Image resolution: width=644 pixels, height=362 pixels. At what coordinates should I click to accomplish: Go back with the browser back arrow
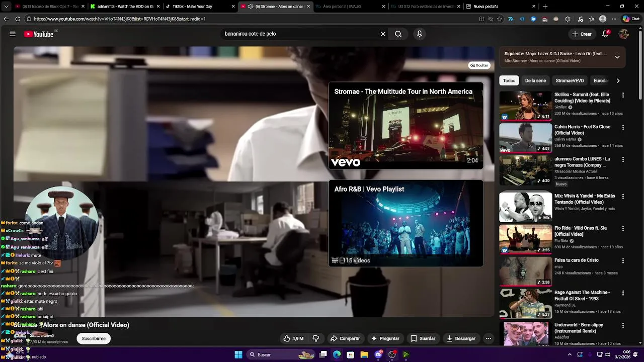point(6,19)
